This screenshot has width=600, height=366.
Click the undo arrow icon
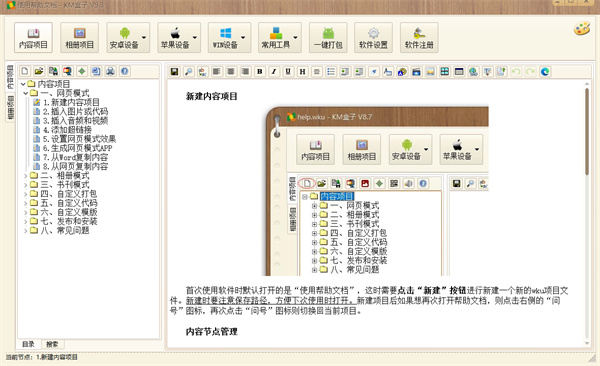pos(516,72)
